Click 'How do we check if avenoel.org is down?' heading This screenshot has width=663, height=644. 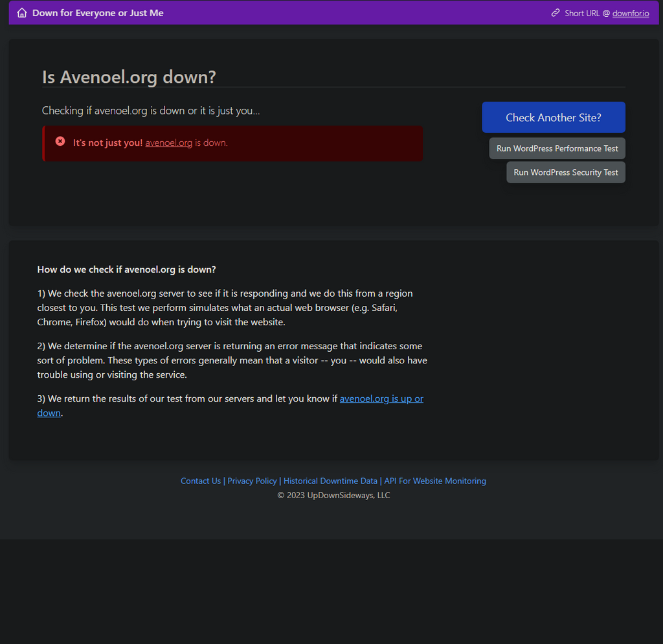126,270
